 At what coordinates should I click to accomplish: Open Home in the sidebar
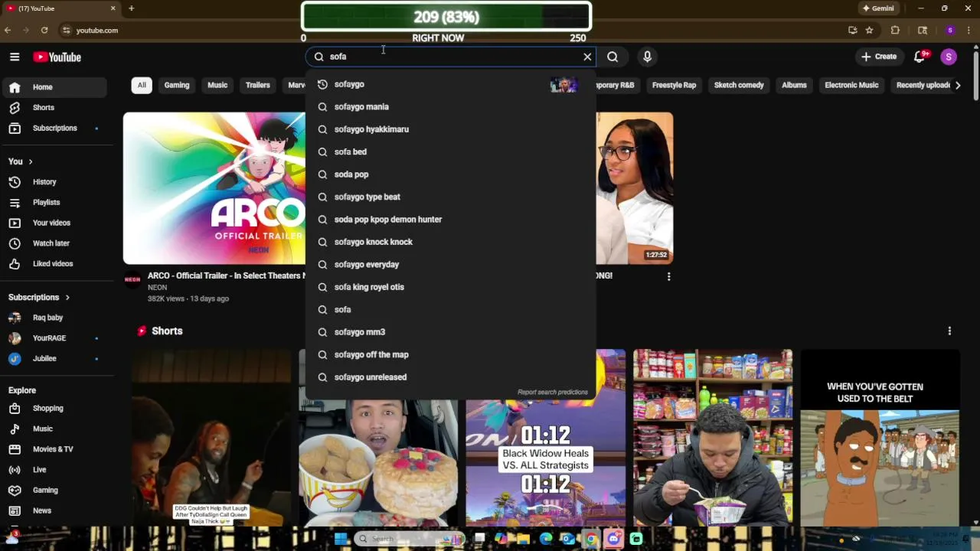coord(54,87)
